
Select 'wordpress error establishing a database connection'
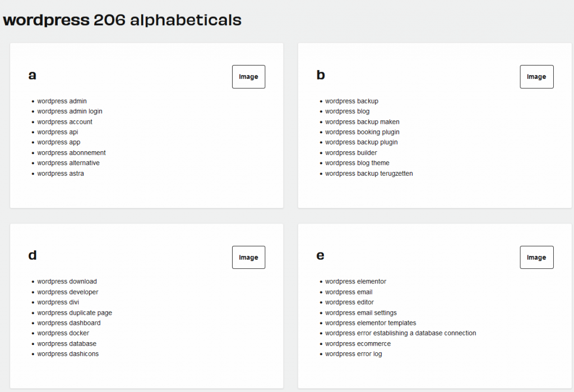click(400, 333)
